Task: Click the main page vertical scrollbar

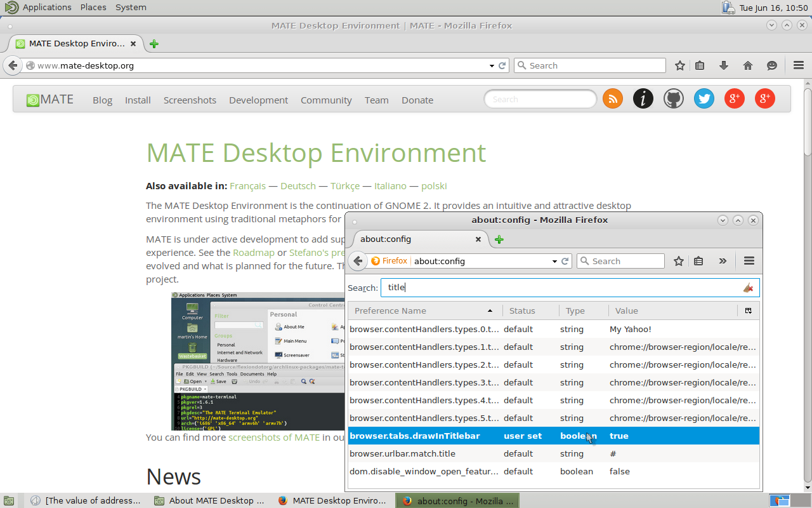Action: click(x=807, y=121)
